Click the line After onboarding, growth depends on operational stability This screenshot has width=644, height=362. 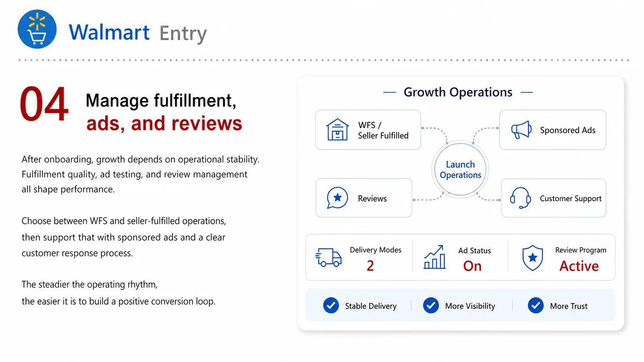click(141, 159)
